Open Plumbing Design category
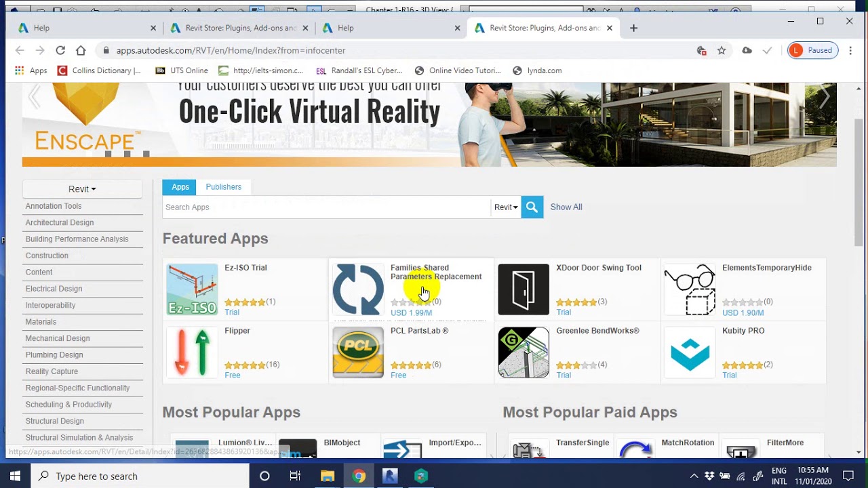 click(x=54, y=354)
